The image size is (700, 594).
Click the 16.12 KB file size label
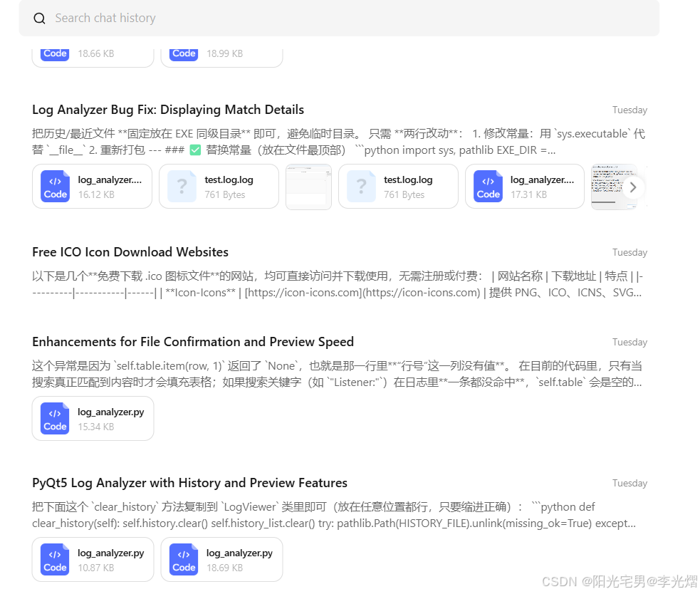click(96, 194)
